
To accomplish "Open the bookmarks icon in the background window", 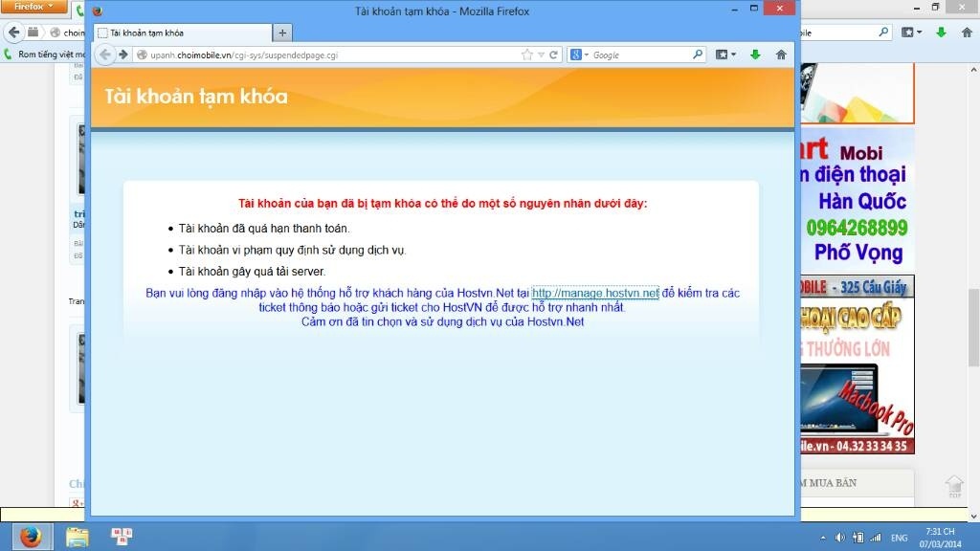I will tap(907, 33).
